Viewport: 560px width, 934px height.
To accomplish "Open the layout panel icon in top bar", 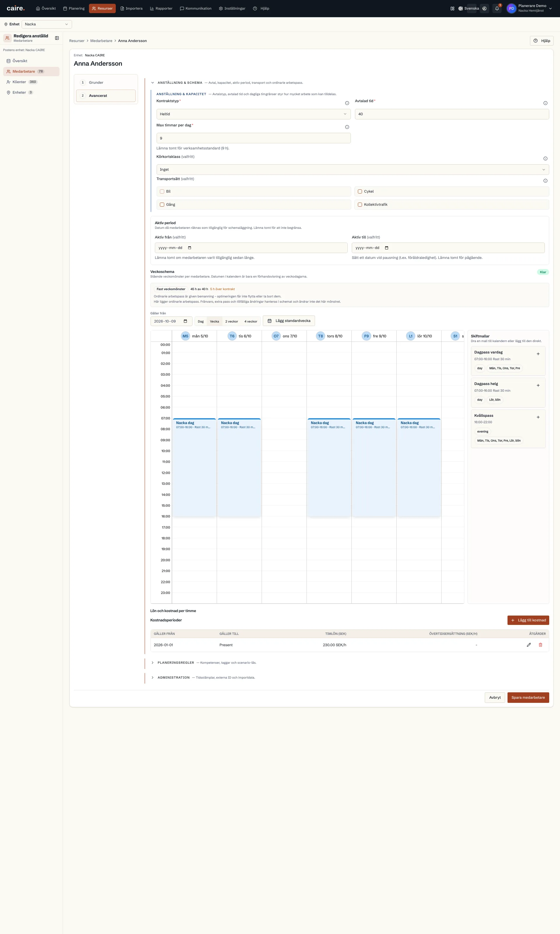I will click(452, 8).
